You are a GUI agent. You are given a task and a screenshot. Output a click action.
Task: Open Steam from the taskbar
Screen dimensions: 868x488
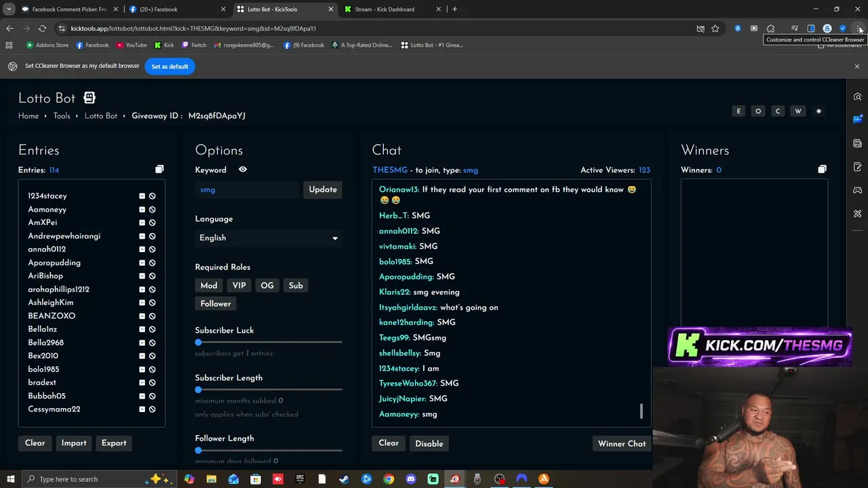[344, 479]
